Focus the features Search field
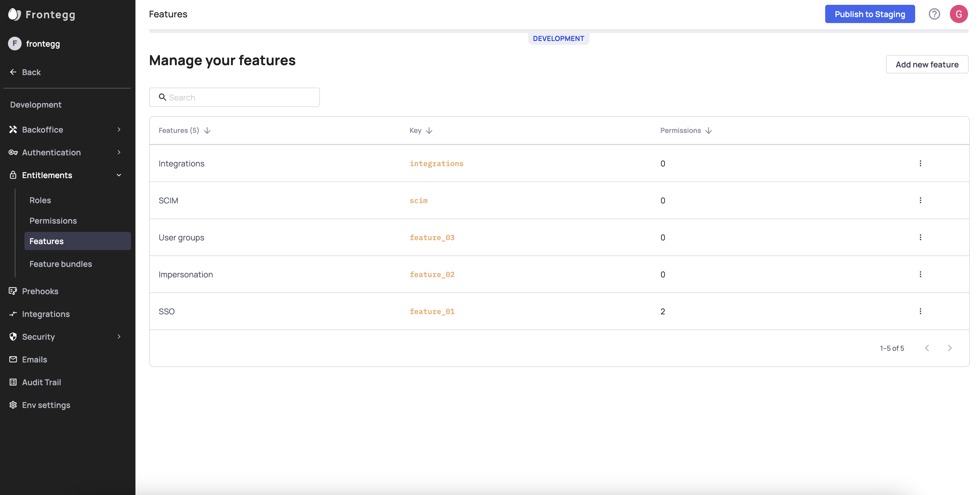 (x=240, y=97)
